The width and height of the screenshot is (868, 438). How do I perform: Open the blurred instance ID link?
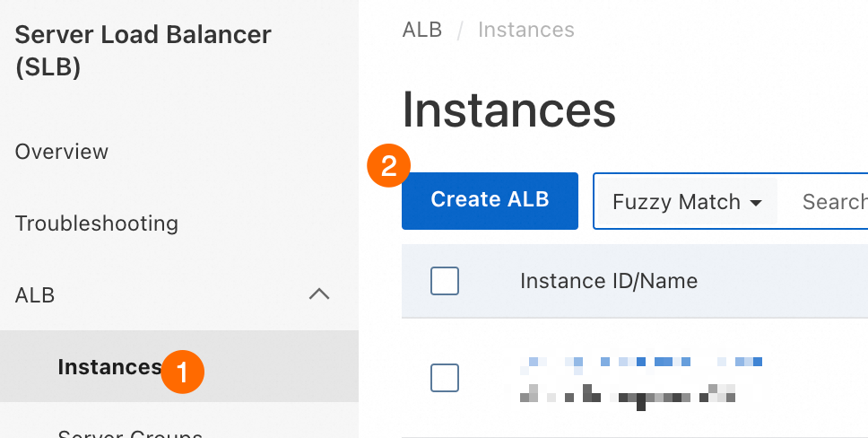coord(641,362)
